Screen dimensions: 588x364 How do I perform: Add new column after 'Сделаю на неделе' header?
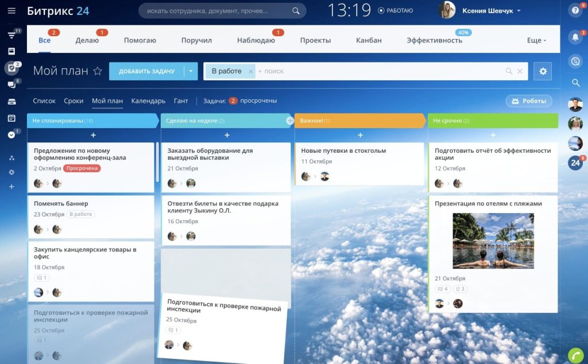pos(290,121)
